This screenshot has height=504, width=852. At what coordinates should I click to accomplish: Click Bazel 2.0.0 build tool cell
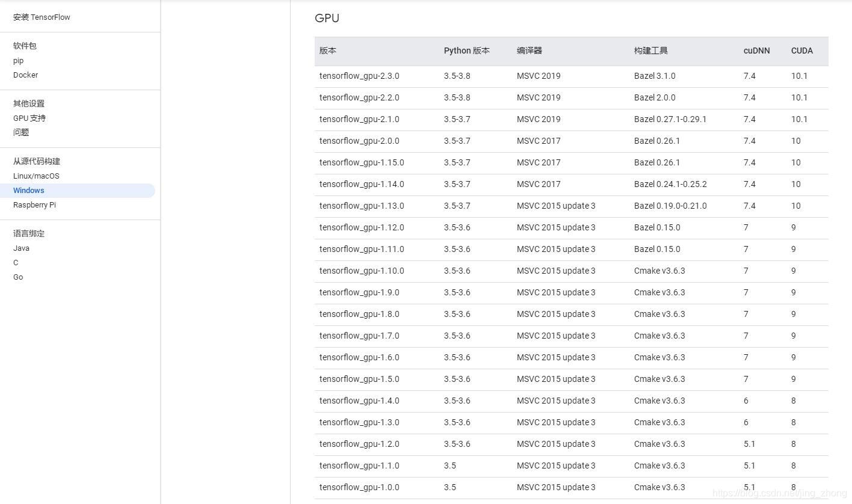[655, 98]
